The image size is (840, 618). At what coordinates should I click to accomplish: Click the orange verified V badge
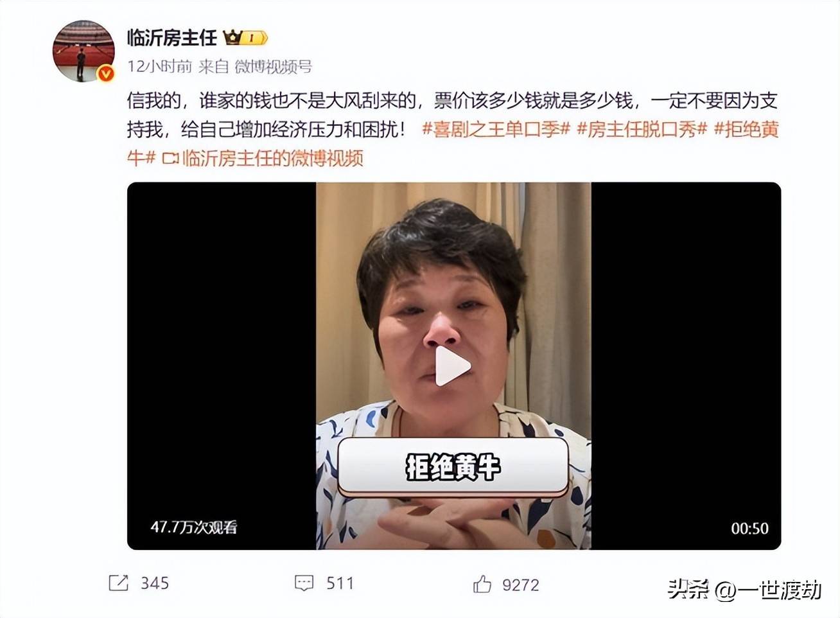tap(105, 74)
